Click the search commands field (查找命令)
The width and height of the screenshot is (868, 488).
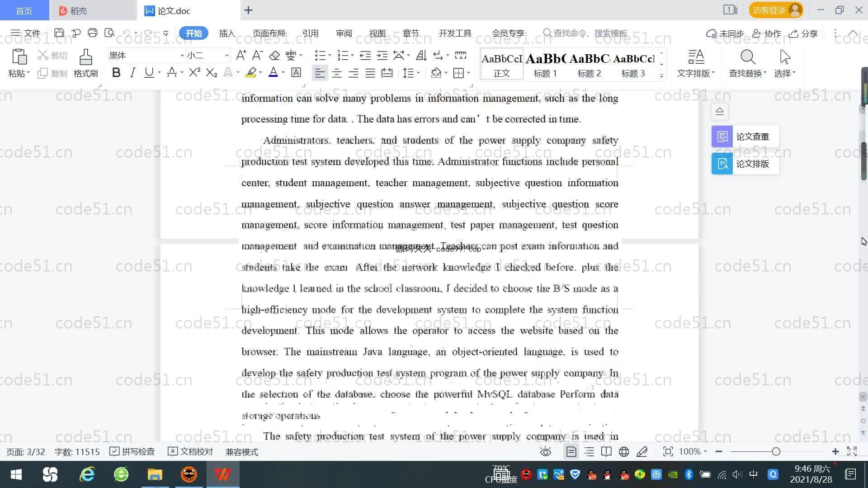pyautogui.click(x=585, y=33)
